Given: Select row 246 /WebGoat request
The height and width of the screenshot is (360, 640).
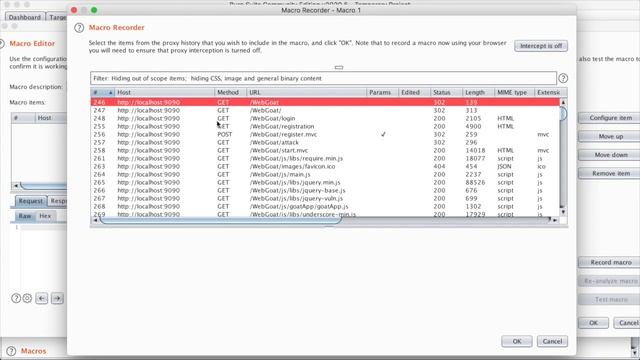Looking at the screenshot, I should tap(325, 102).
